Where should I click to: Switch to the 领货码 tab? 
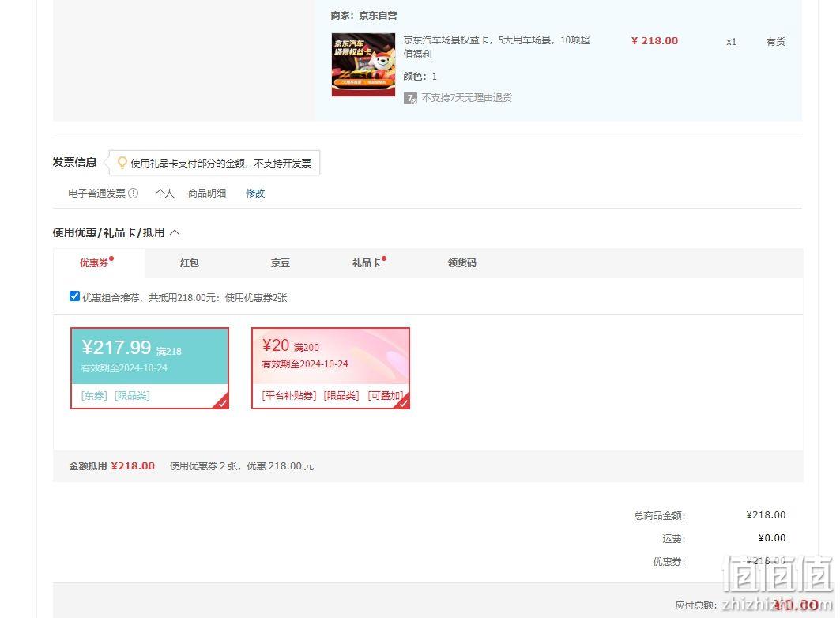coord(461,263)
